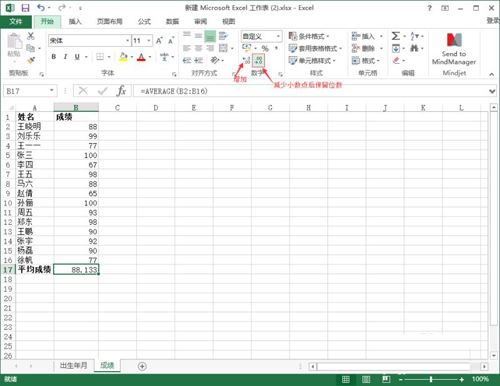This screenshot has height=386, width=500.
Task: Open 条件格式 conditional formatting menu
Action: point(309,36)
